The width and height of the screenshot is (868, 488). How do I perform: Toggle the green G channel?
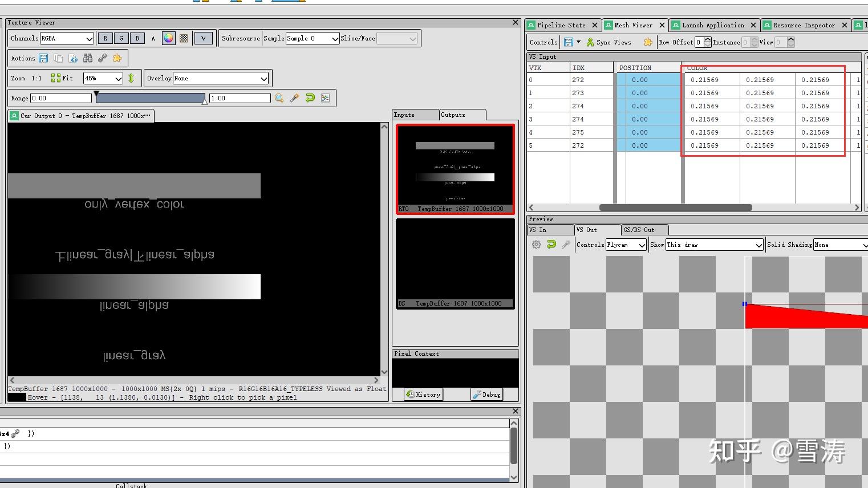(x=121, y=38)
